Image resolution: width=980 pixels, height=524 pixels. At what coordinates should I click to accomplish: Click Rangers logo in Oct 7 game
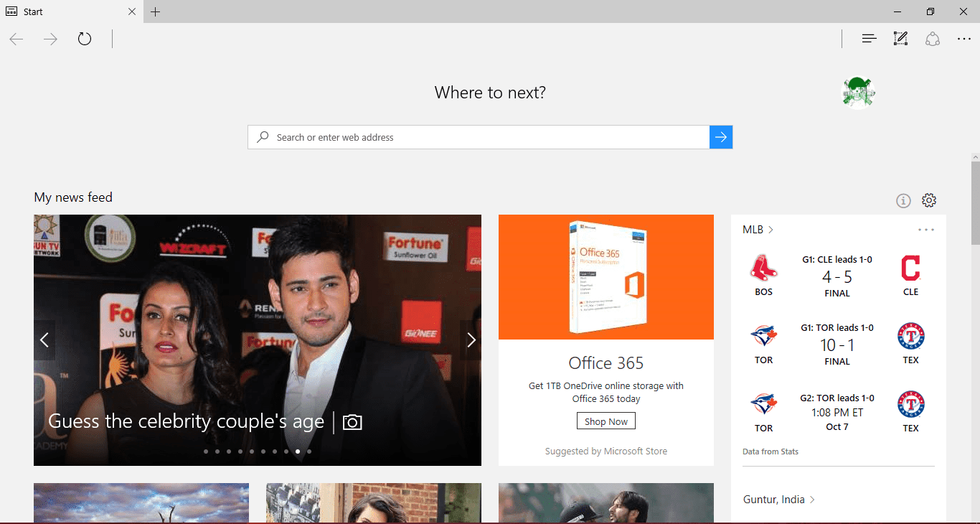[x=911, y=405]
